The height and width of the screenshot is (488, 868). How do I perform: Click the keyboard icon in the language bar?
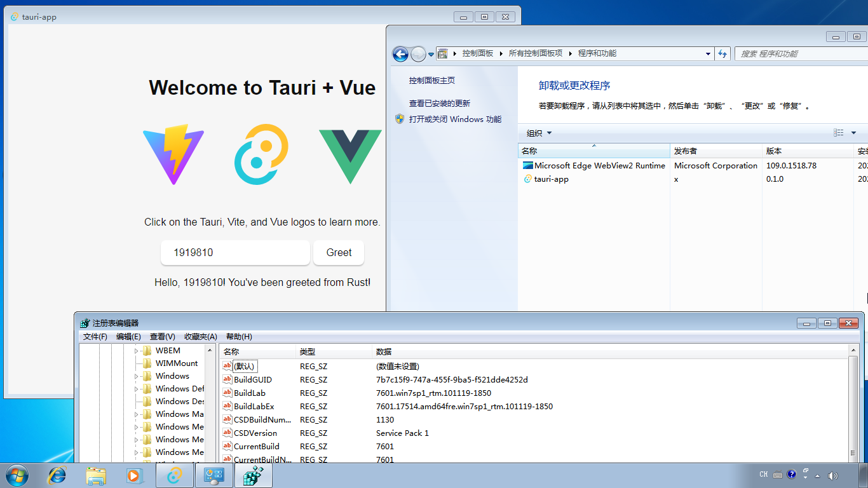tap(778, 475)
